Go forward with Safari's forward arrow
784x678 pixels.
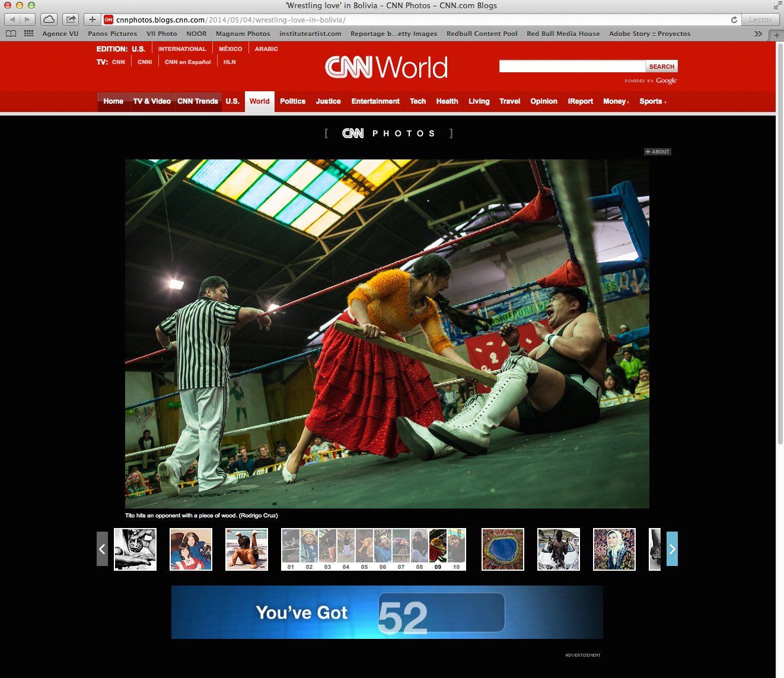27,20
